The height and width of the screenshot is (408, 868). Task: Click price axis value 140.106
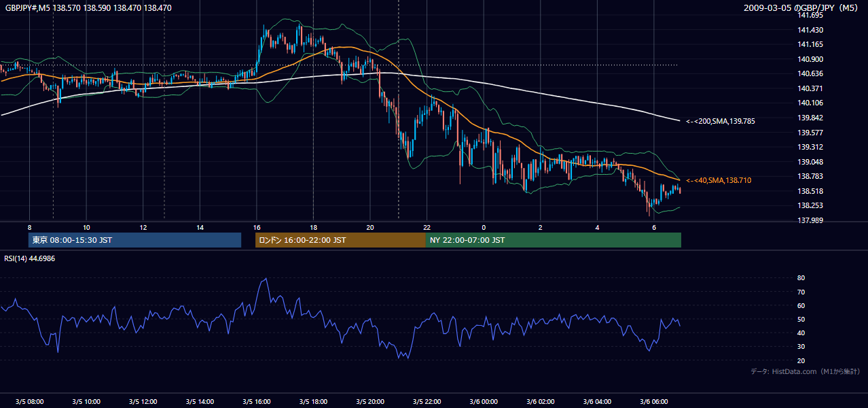click(x=811, y=103)
